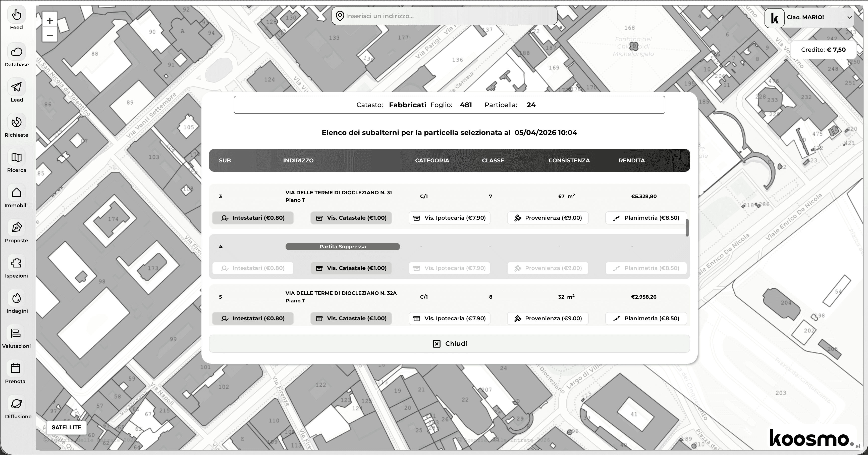Open Proposte pen icon
This screenshot has width=868, height=455.
[16, 228]
